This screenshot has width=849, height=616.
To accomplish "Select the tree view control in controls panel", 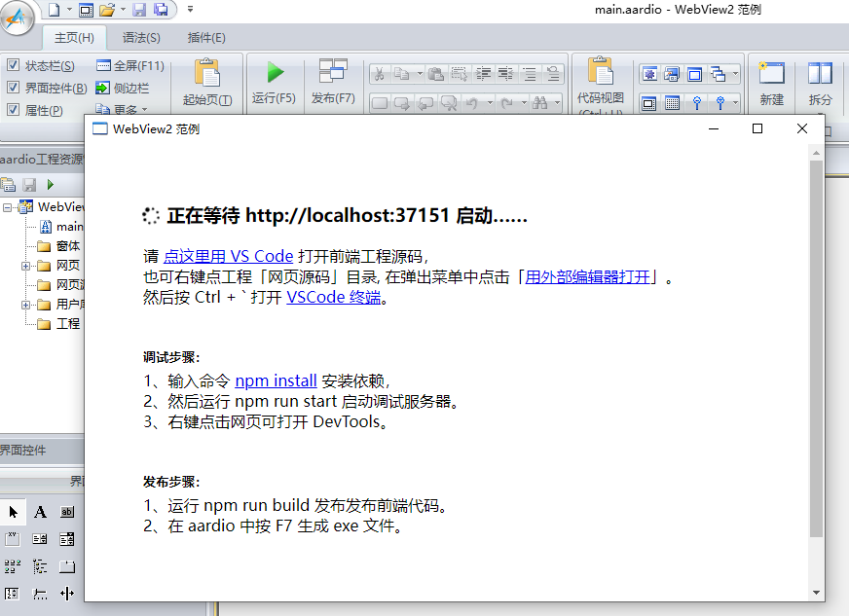I will (40, 566).
